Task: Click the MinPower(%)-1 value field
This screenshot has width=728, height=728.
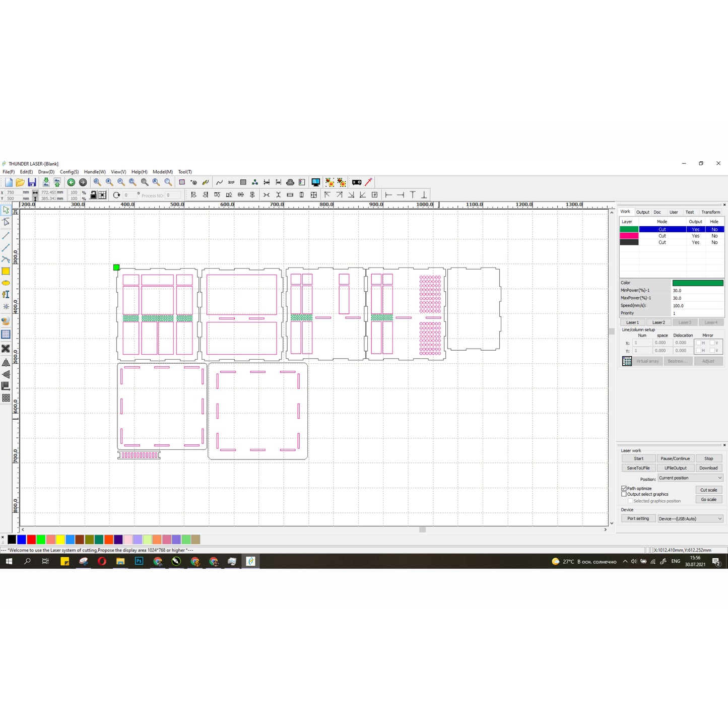Action: click(697, 291)
